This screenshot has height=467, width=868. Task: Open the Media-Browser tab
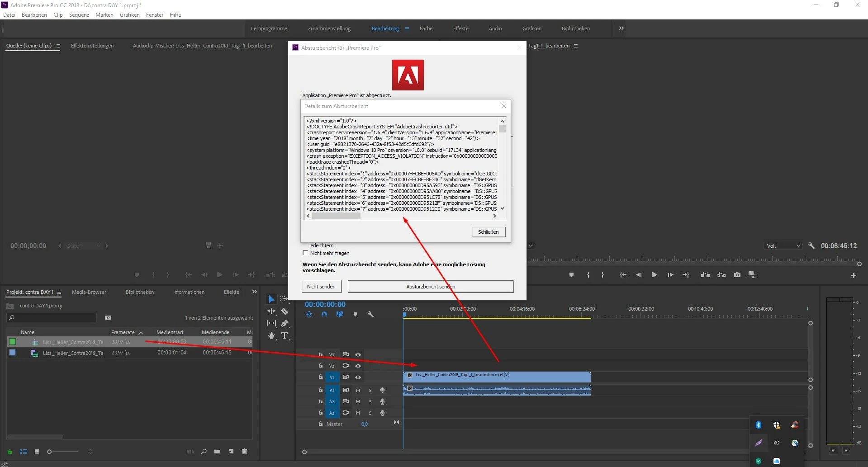pos(89,292)
